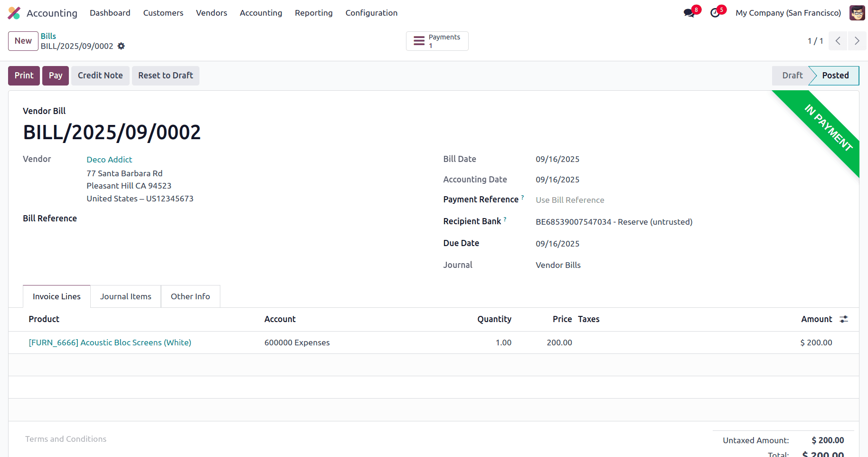Open the Vendors menu
Viewport: 868px width, 457px height.
pos(211,13)
